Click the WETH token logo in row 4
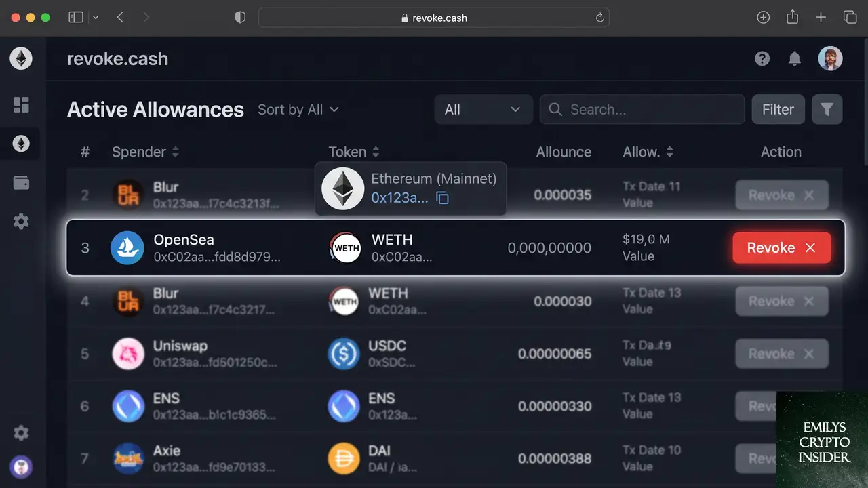 (344, 301)
